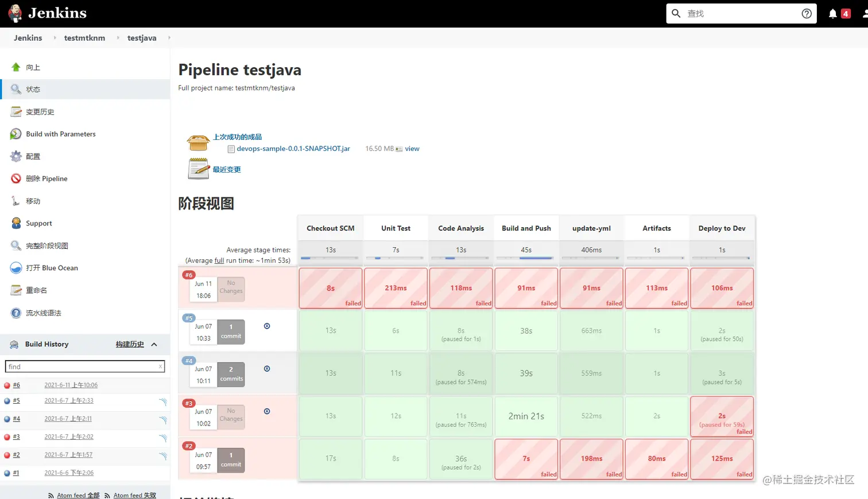
Task: Click the replay icon for stage-view build #3
Action: pos(267,411)
